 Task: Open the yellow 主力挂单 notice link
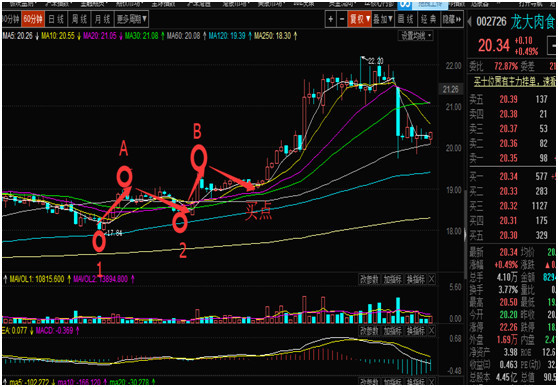[x=514, y=82]
